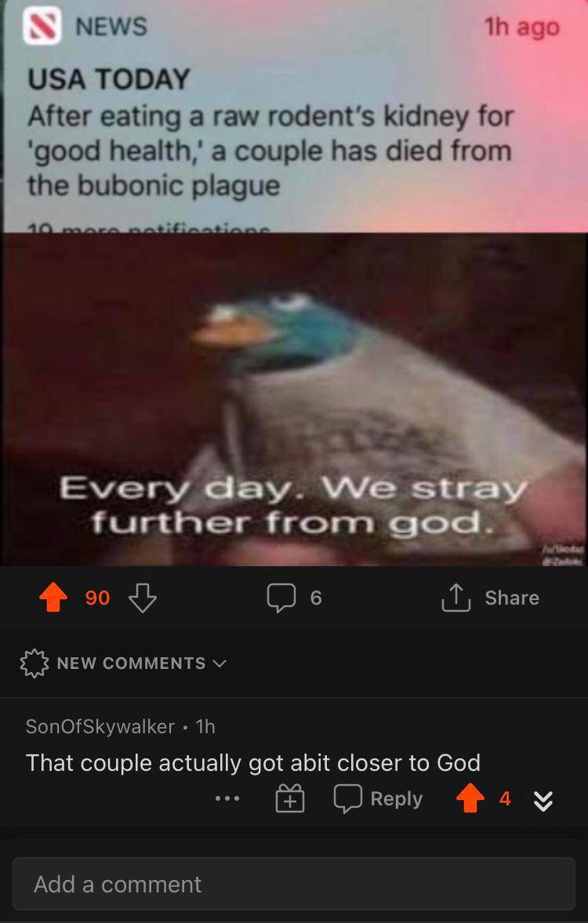Image resolution: width=588 pixels, height=923 pixels.
Task: Tap the Share upload icon
Action: [x=456, y=598]
